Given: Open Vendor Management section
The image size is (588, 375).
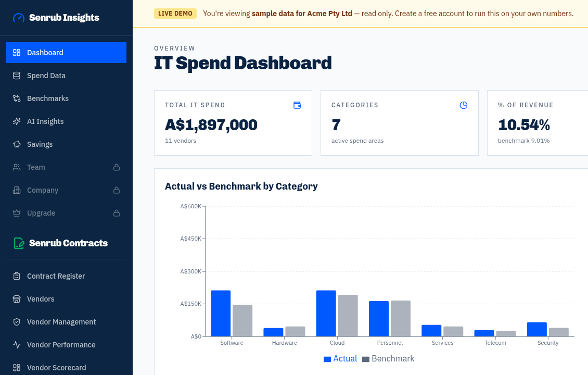Looking at the screenshot, I should coord(67,322).
